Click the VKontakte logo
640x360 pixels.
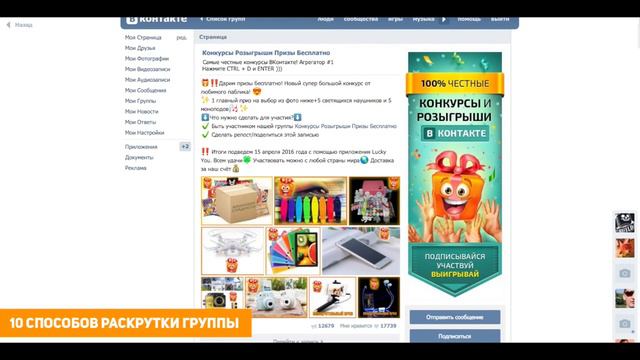tap(157, 20)
